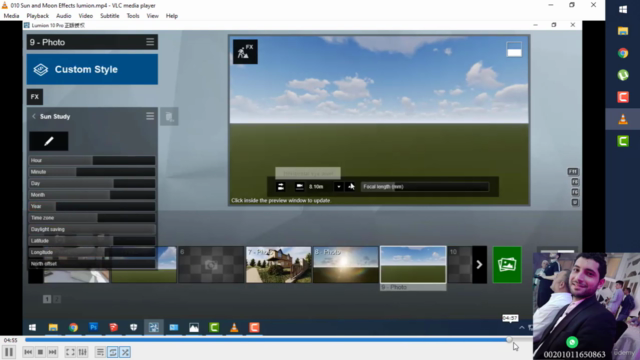Click the F11 quality key in Lumion
Image resolution: width=640 pixels, height=360 pixels.
pos(573,172)
